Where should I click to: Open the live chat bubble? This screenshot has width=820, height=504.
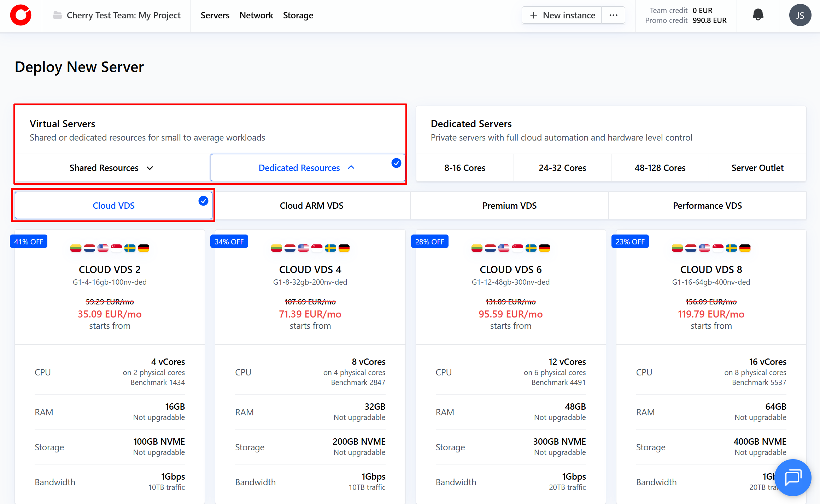pyautogui.click(x=793, y=478)
